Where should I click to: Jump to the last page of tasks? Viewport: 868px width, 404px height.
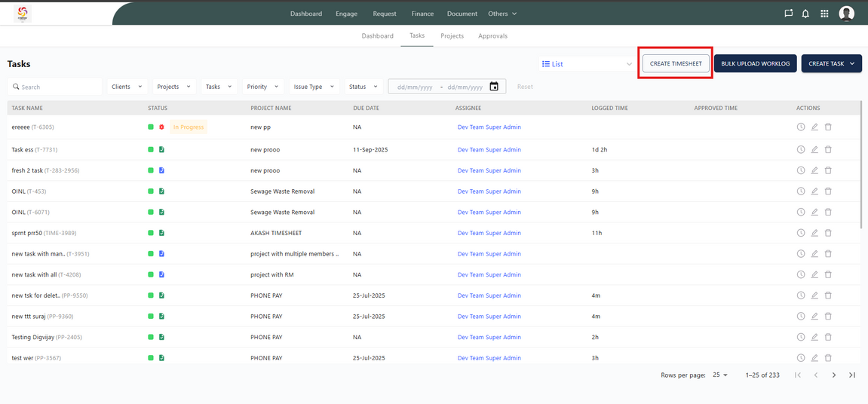tap(852, 375)
